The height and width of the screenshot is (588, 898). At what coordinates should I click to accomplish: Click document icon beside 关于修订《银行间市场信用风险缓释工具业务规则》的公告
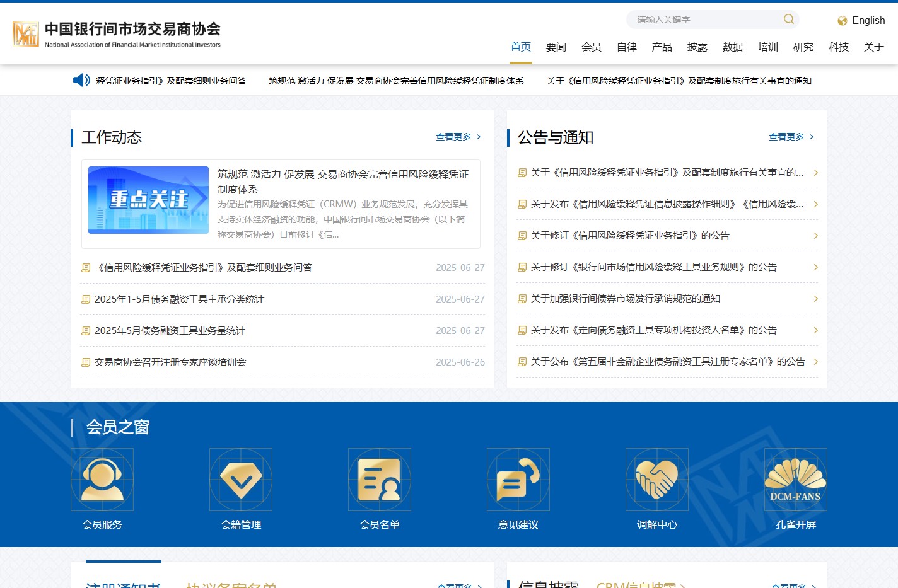[522, 267]
